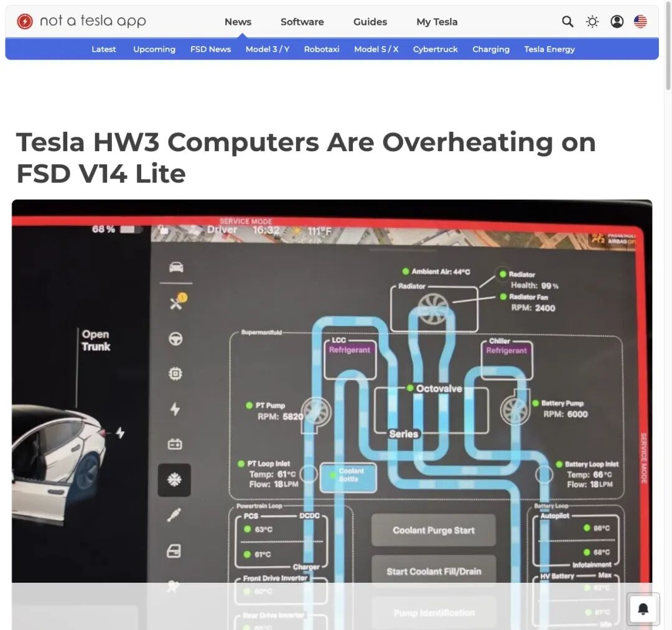Click the charging bolt icon beside the car

pos(121,433)
